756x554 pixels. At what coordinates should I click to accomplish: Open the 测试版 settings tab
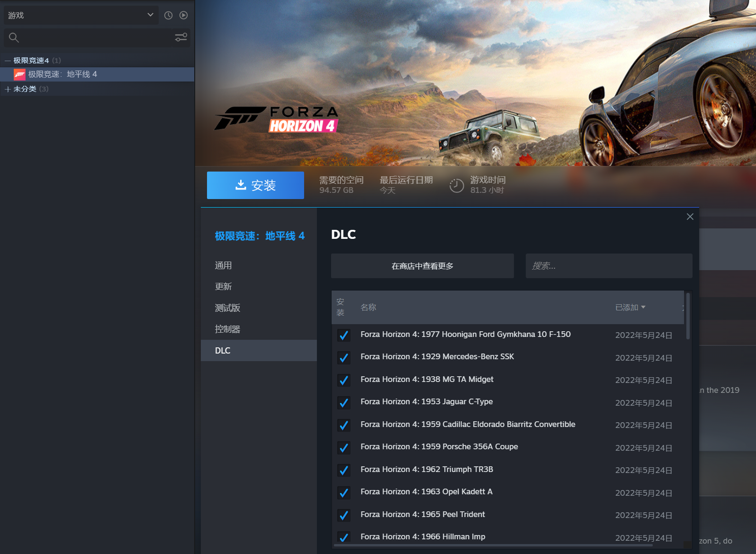click(x=259, y=308)
